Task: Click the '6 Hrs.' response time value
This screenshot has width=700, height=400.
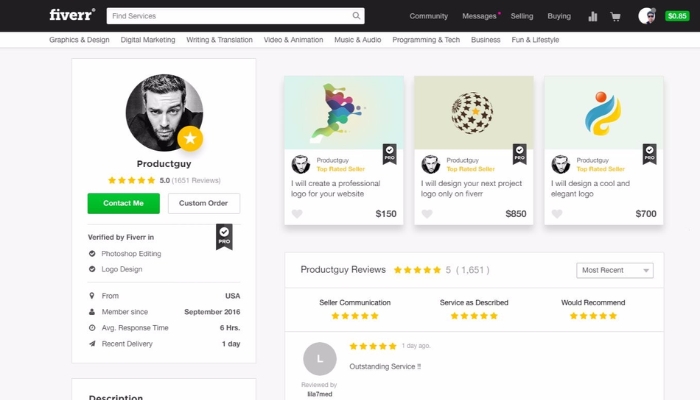Action: pyautogui.click(x=230, y=328)
